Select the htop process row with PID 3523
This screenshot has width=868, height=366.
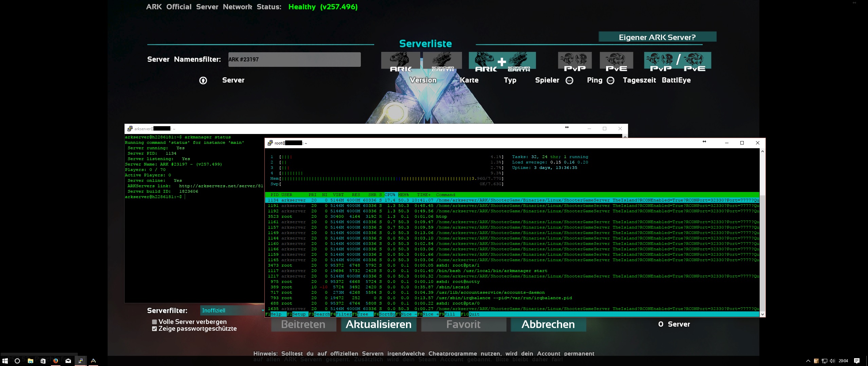[512, 216]
